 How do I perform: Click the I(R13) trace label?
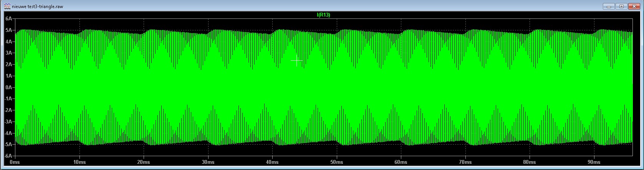click(323, 15)
